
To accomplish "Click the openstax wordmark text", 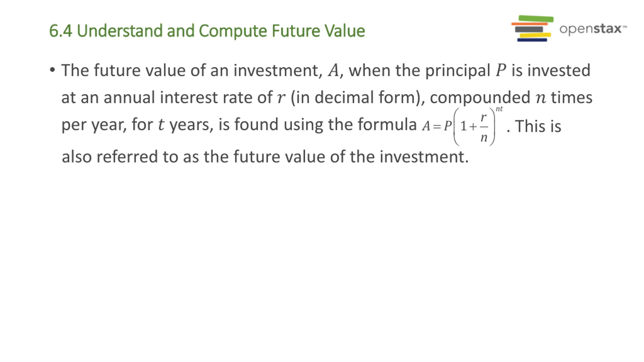I will pyautogui.click(x=593, y=29).
